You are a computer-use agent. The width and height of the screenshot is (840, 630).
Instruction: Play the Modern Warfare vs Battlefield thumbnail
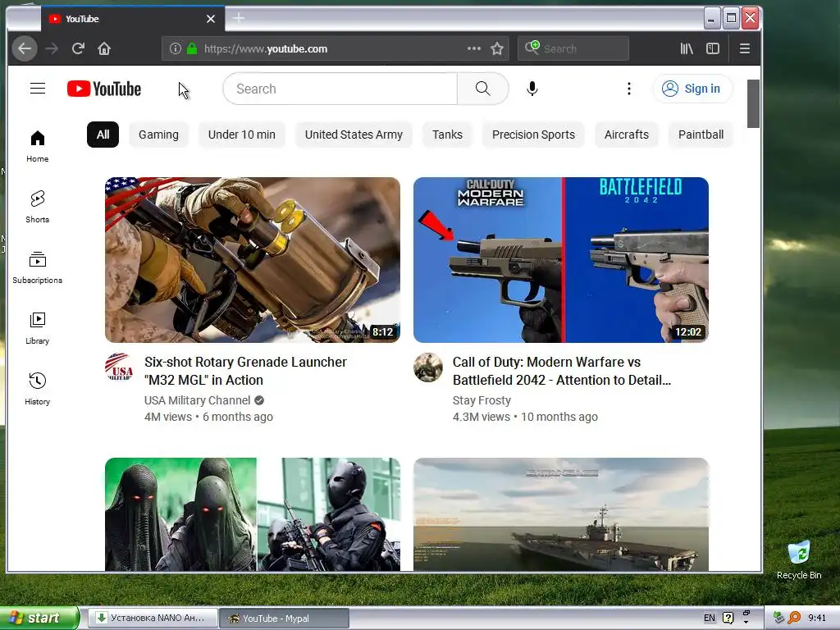click(x=561, y=260)
